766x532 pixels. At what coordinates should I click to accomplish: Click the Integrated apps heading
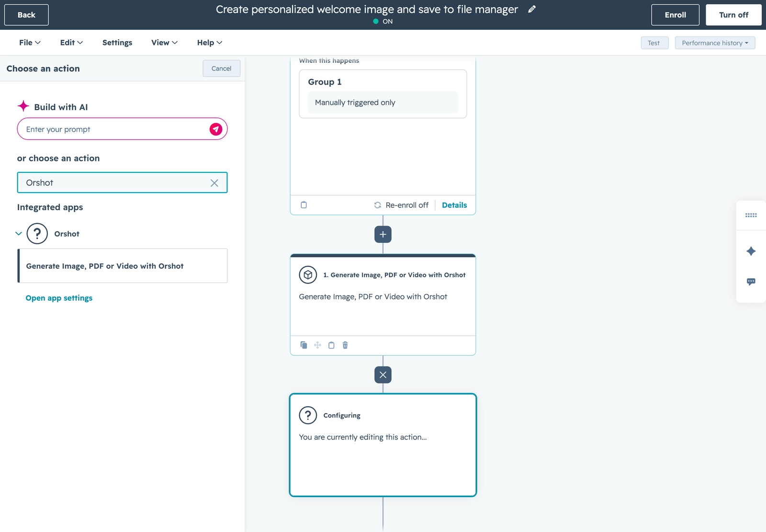pos(50,207)
